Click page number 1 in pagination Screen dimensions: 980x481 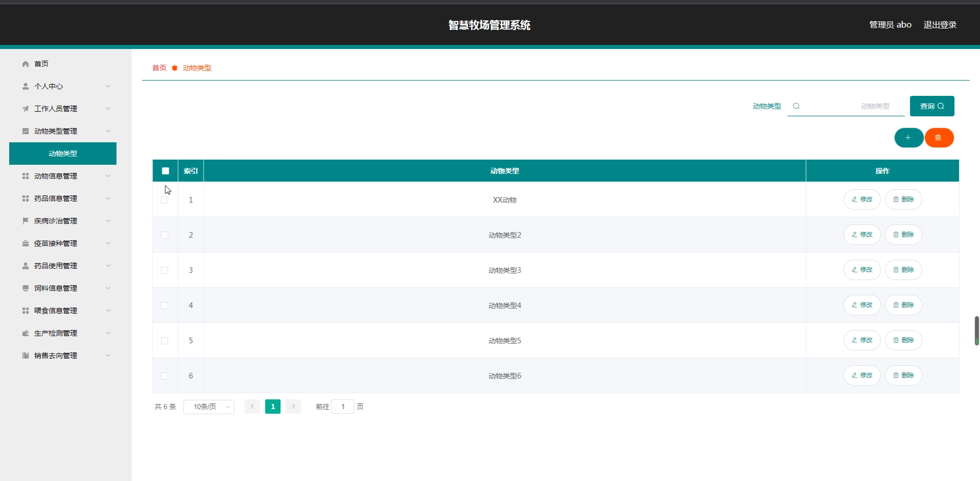(x=273, y=407)
